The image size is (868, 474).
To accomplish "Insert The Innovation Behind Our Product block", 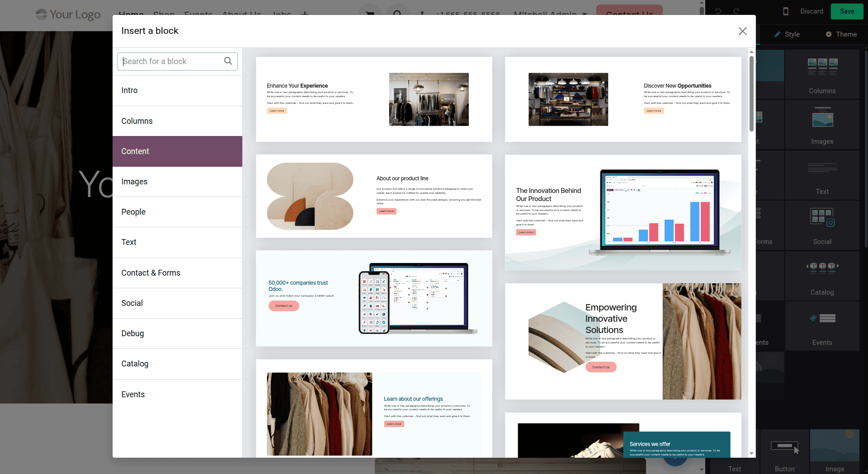I will click(x=623, y=212).
